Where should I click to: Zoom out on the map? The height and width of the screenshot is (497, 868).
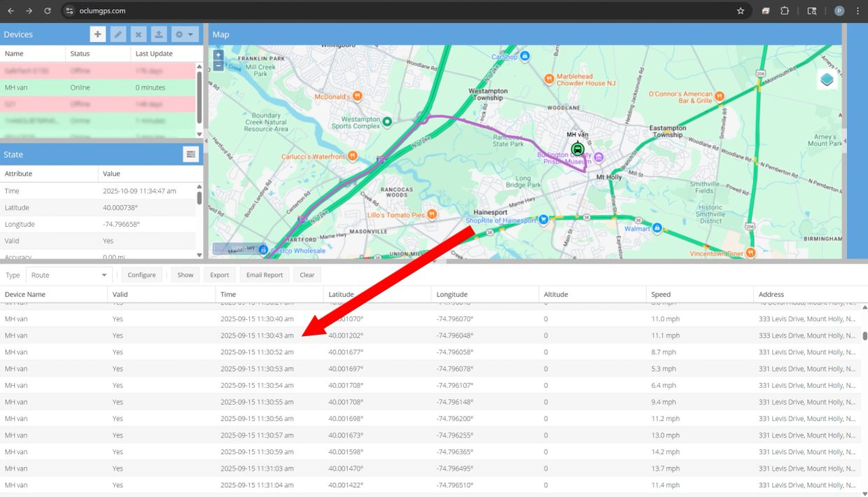[218, 66]
